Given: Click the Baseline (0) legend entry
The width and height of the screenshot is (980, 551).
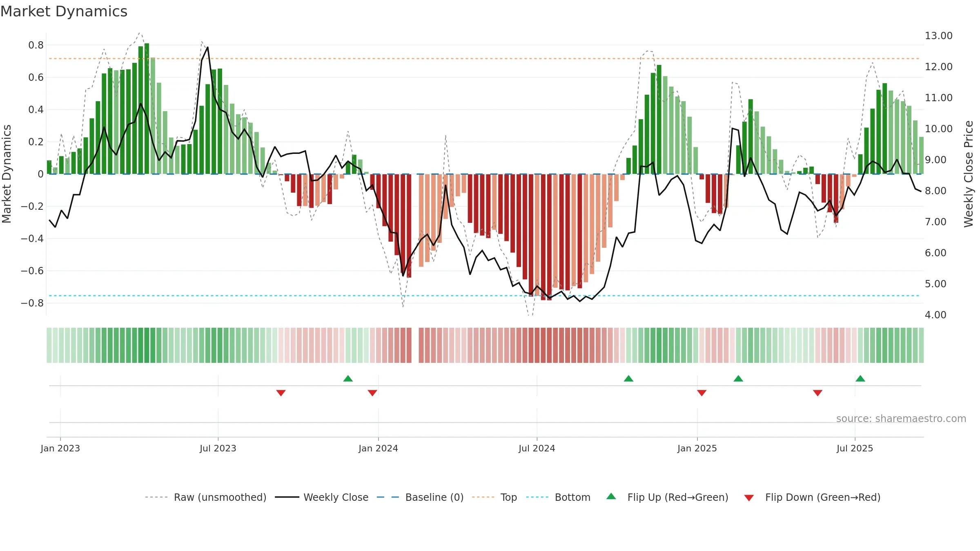Looking at the screenshot, I should tap(420, 497).
